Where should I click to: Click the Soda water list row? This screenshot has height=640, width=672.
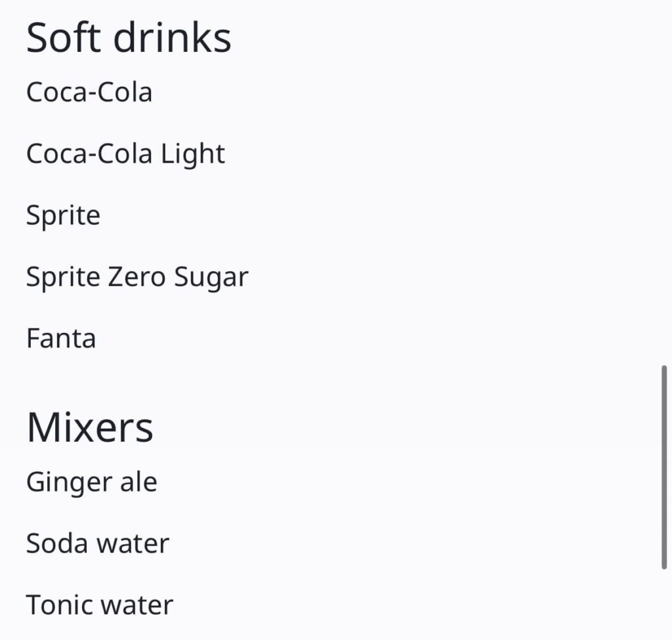98,544
